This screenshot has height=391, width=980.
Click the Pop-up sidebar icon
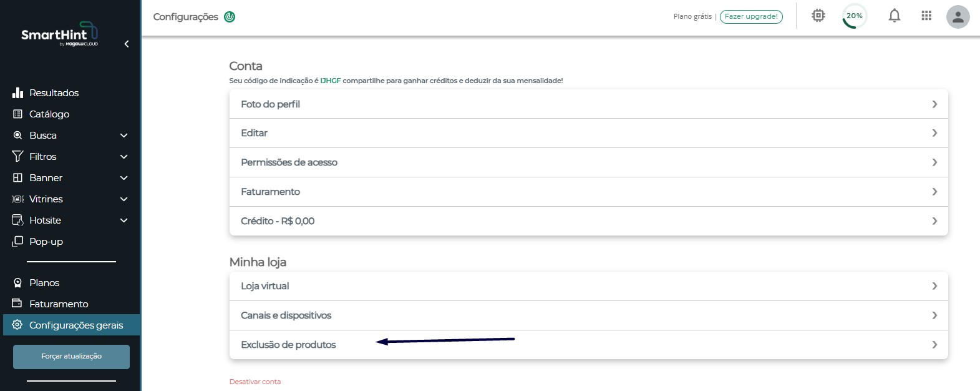click(x=17, y=241)
